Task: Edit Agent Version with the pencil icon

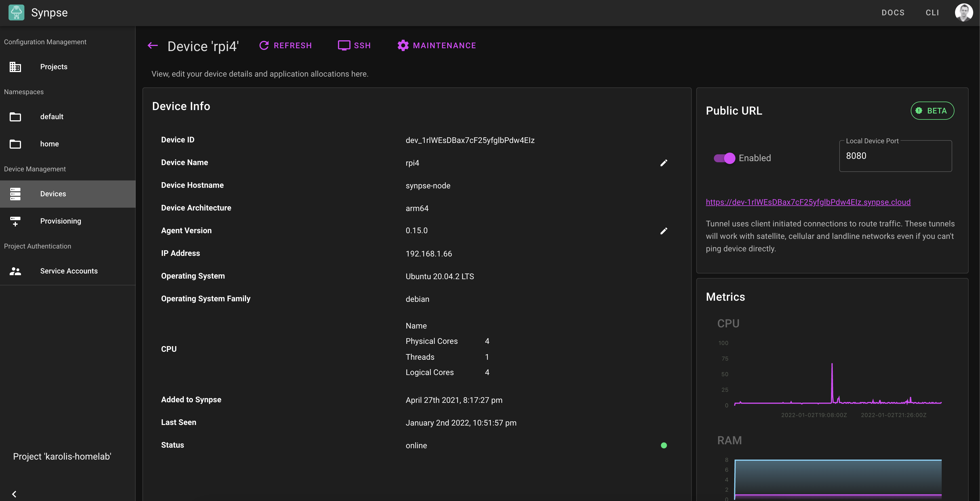Action: [x=664, y=231]
